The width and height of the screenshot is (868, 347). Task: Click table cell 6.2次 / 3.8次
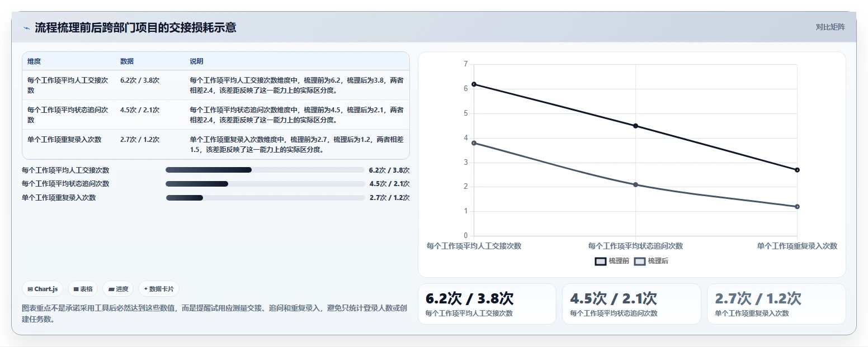(140, 80)
